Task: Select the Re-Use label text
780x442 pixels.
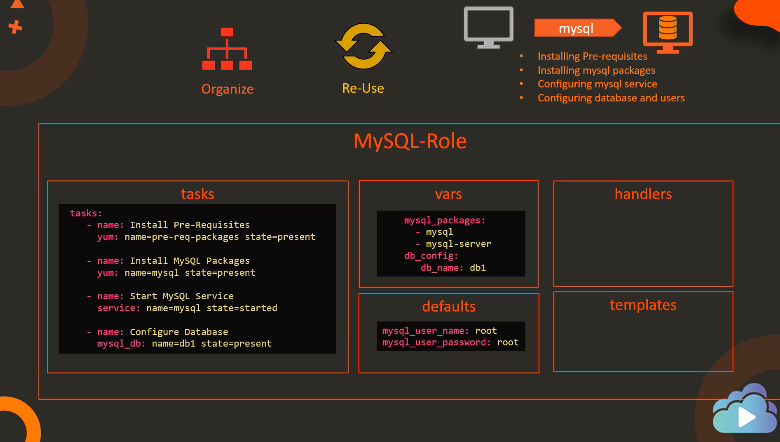Action: coord(363,88)
